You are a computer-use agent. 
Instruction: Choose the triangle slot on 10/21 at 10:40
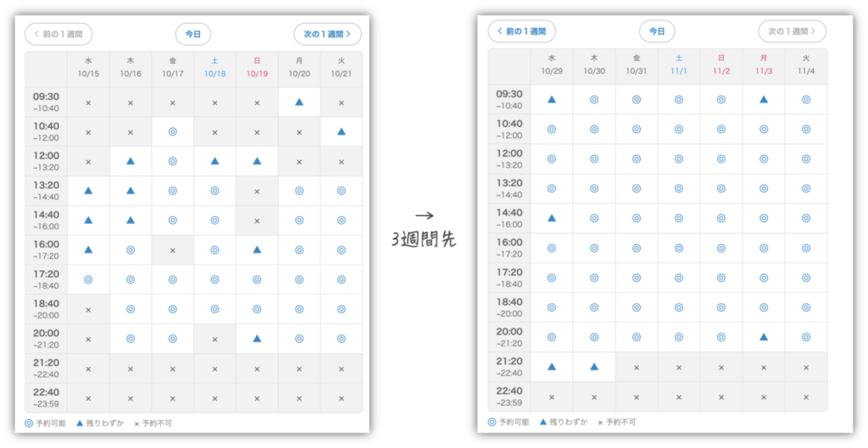tap(342, 132)
